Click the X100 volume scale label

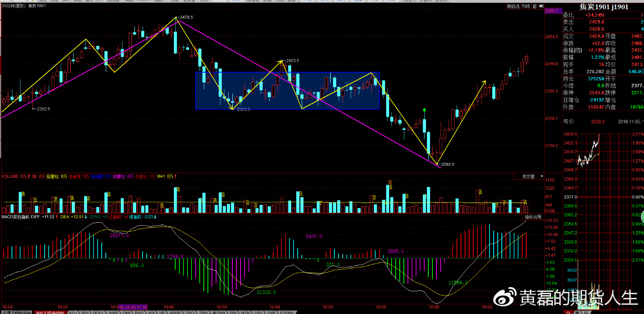(x=551, y=211)
